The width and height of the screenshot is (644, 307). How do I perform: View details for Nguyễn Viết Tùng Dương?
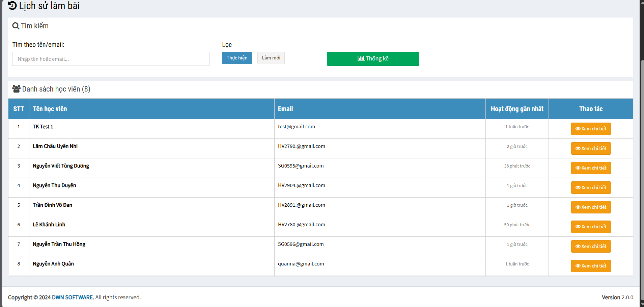(591, 168)
